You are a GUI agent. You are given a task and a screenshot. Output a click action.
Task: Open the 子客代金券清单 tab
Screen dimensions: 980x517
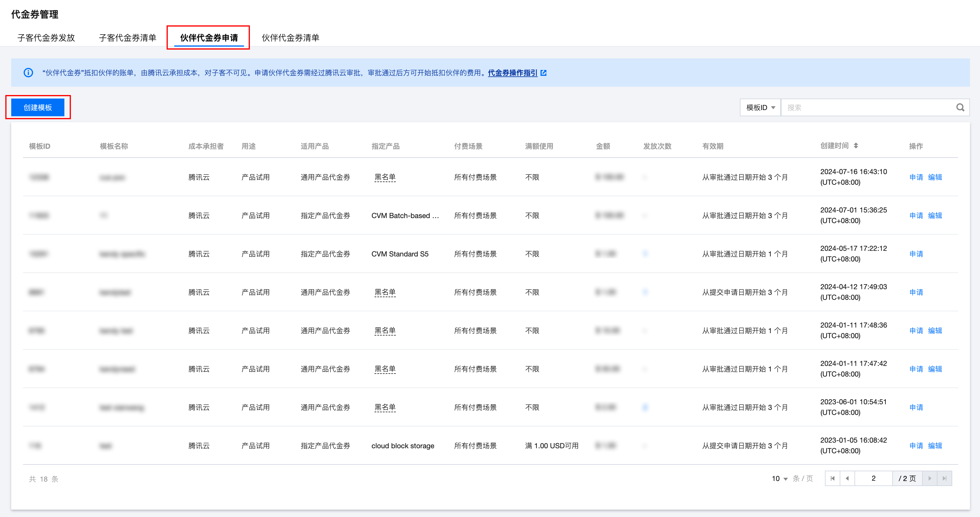[x=127, y=38]
